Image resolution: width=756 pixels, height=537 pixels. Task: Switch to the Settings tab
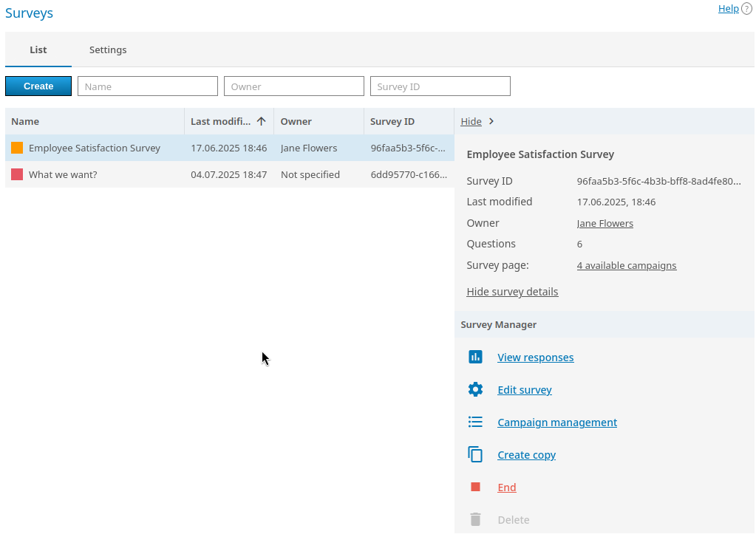[x=108, y=50]
